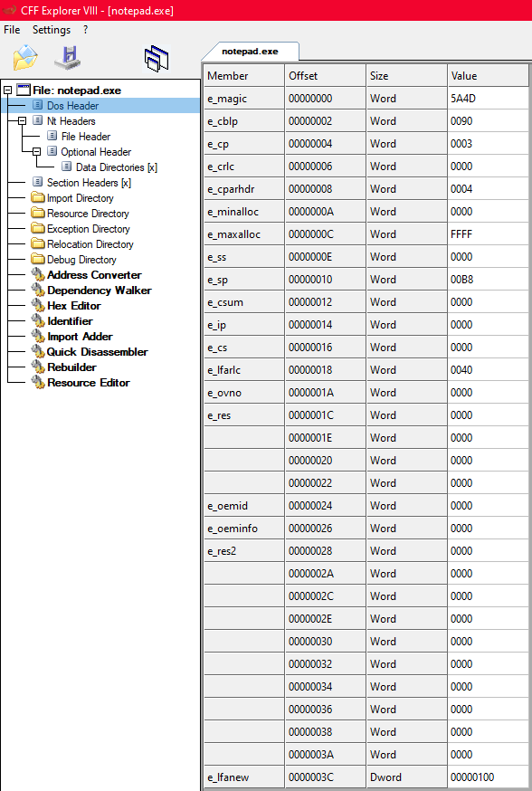Click the cascading windows toolbar icon
532x791 pixels.
pyautogui.click(x=157, y=59)
